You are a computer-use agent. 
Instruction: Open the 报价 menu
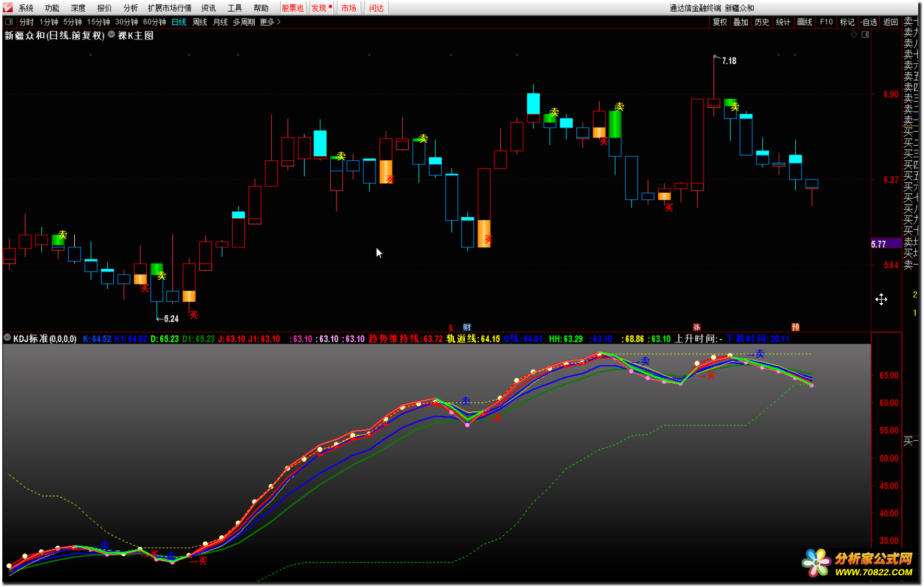[x=104, y=8]
